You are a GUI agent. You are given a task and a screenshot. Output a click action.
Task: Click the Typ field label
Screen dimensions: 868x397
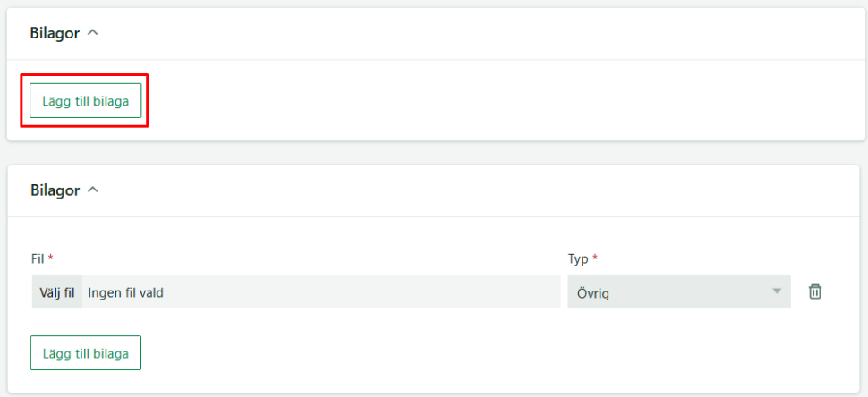[x=578, y=258]
